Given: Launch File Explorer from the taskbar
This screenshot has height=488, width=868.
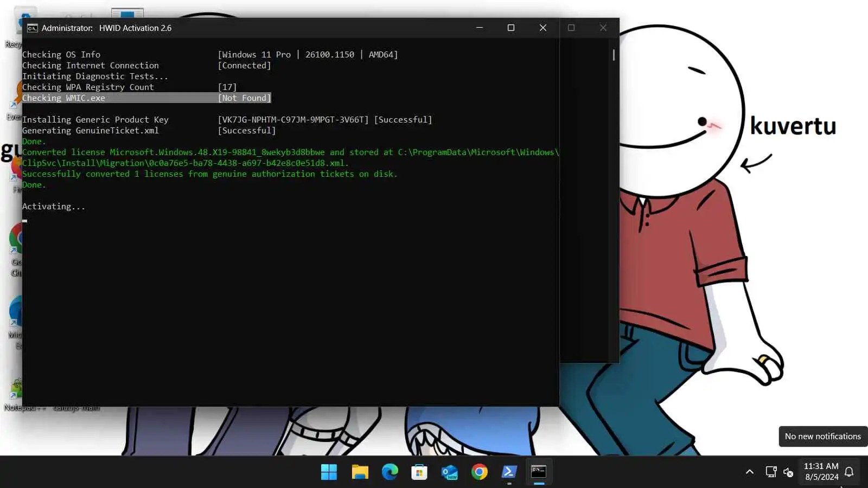Looking at the screenshot, I should click(360, 472).
